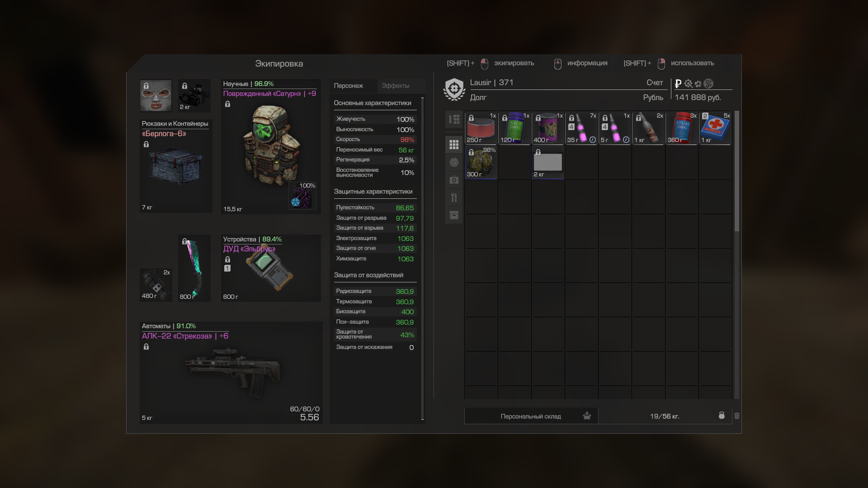The image size is (868, 488).
Task: Click the Переносимый вес 56 кг row
Action: (x=375, y=150)
